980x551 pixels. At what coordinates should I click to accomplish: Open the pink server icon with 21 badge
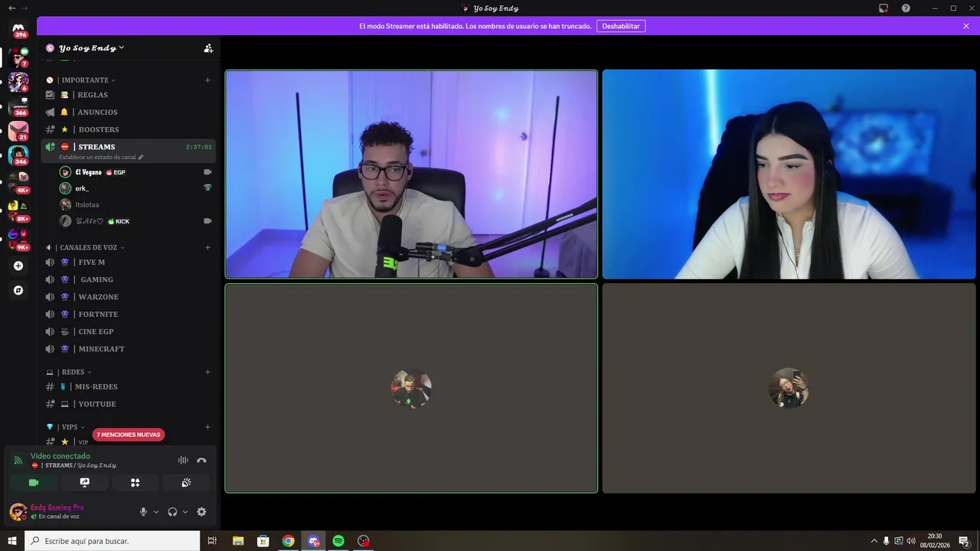[x=18, y=131]
